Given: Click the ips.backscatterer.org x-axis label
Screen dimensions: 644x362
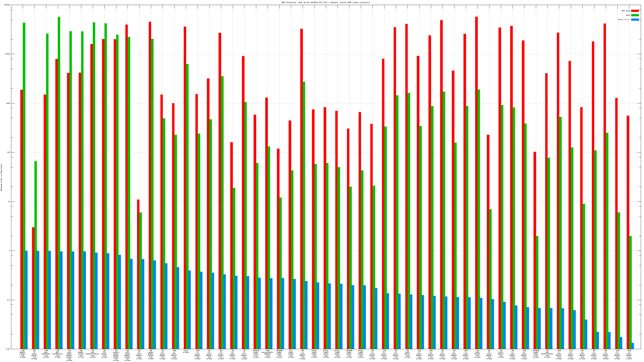Looking at the screenshot, I should click(93, 354).
